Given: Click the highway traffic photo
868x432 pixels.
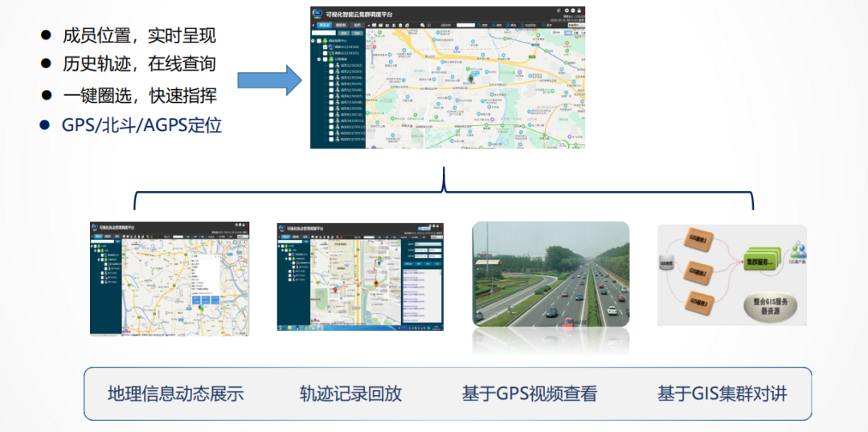Looking at the screenshot, I should 551,275.
